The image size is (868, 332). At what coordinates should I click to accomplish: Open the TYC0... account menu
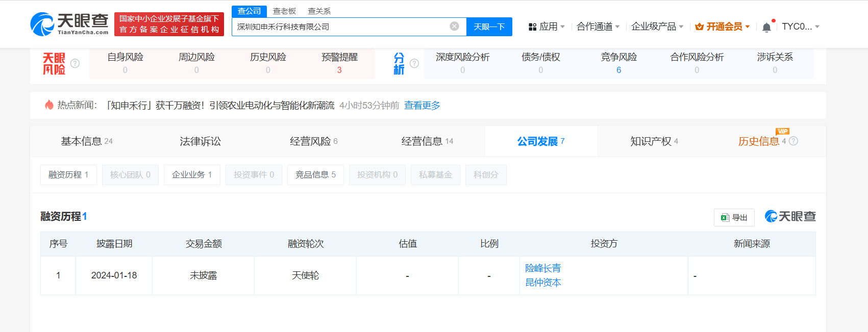point(801,27)
